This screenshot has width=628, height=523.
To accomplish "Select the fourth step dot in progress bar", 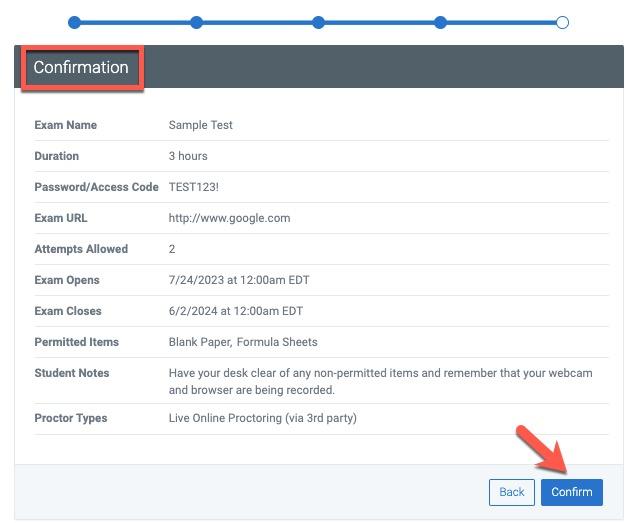I will (440, 22).
